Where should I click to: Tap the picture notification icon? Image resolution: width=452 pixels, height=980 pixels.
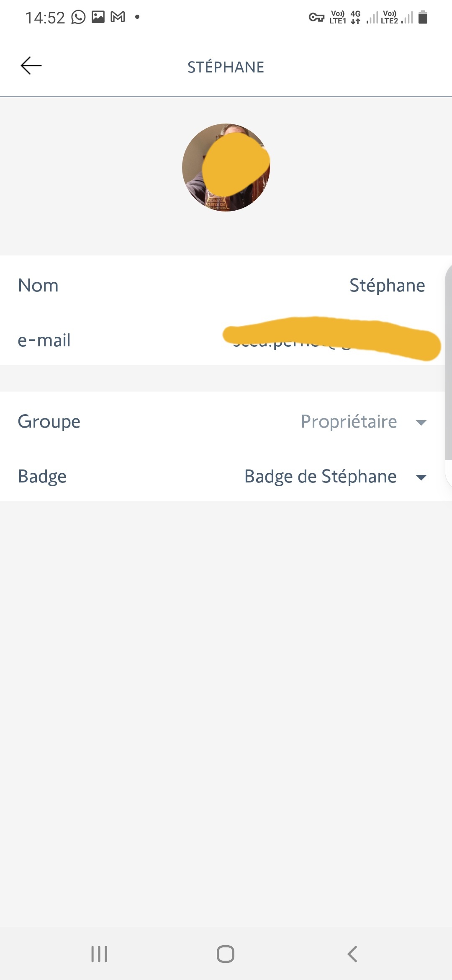(x=98, y=17)
